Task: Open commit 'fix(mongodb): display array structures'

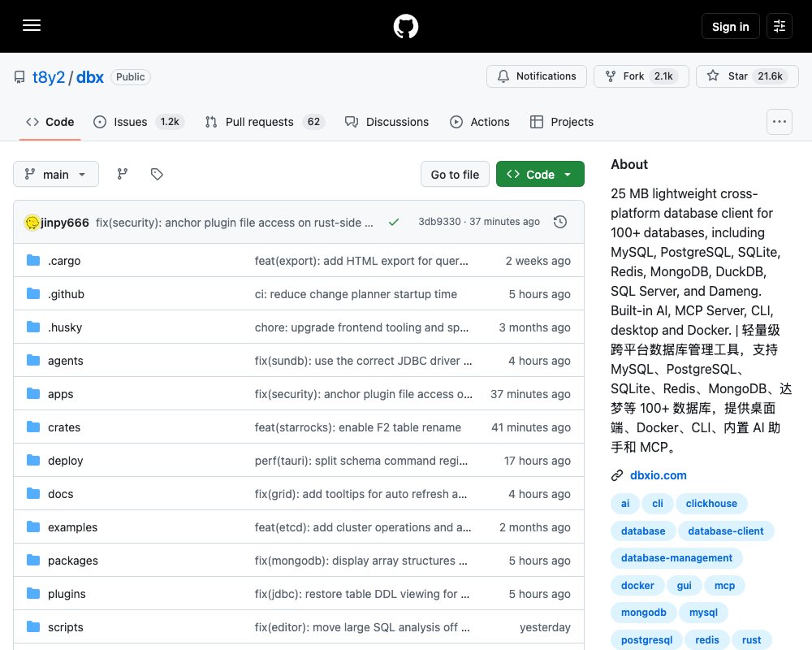Action: (x=361, y=561)
